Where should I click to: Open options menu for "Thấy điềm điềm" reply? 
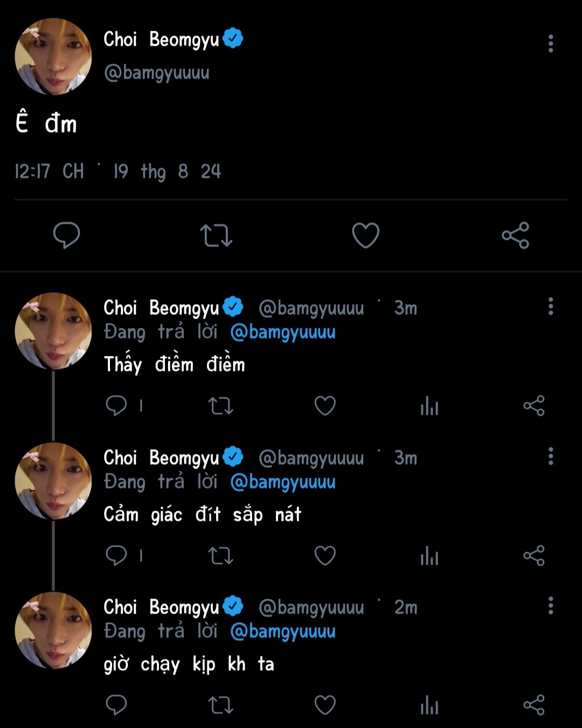pos(550,306)
